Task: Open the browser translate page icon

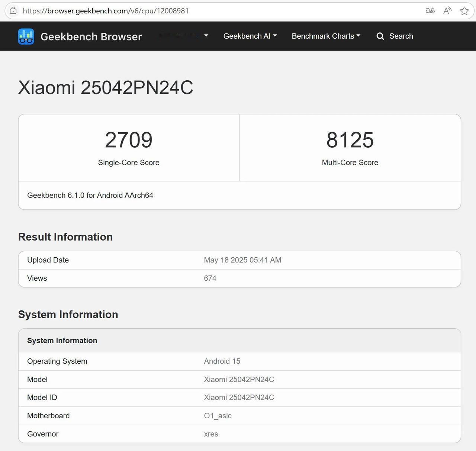Action: pyautogui.click(x=430, y=11)
